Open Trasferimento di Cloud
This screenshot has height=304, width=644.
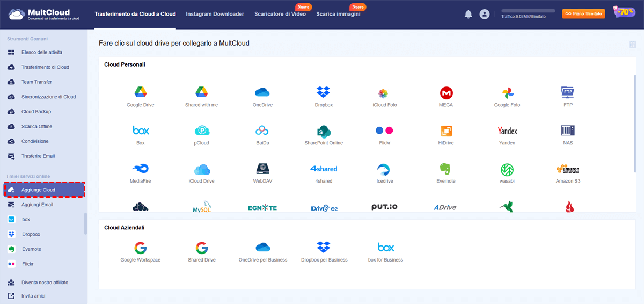[x=44, y=67]
